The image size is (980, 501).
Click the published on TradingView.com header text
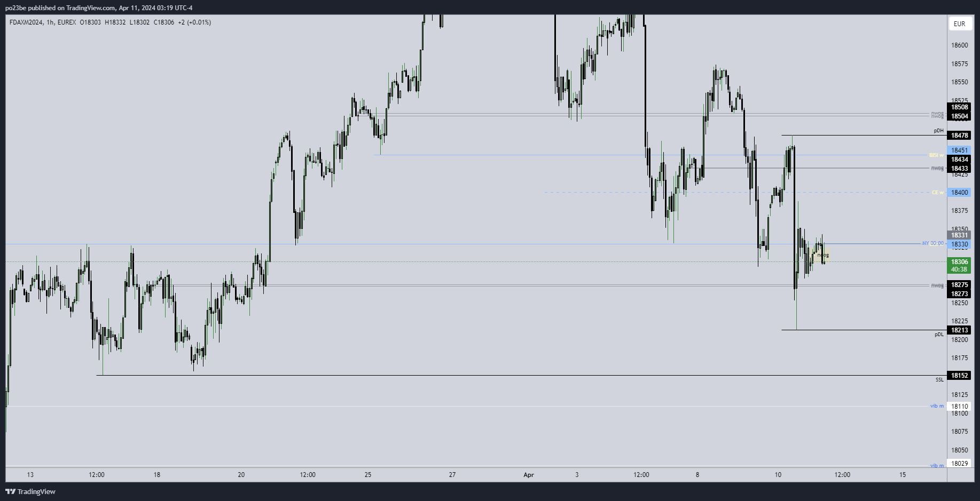[x=99, y=7]
